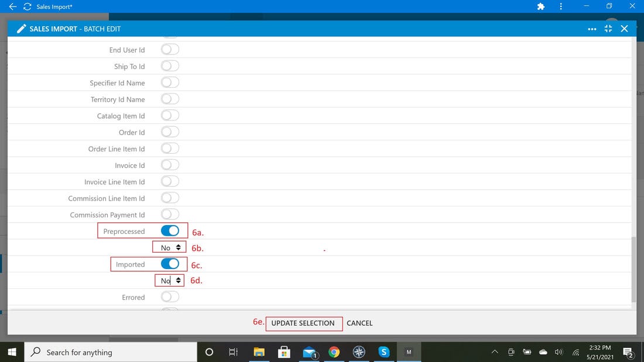Enable the End User Id toggle
This screenshot has height=362, width=644.
click(x=170, y=50)
